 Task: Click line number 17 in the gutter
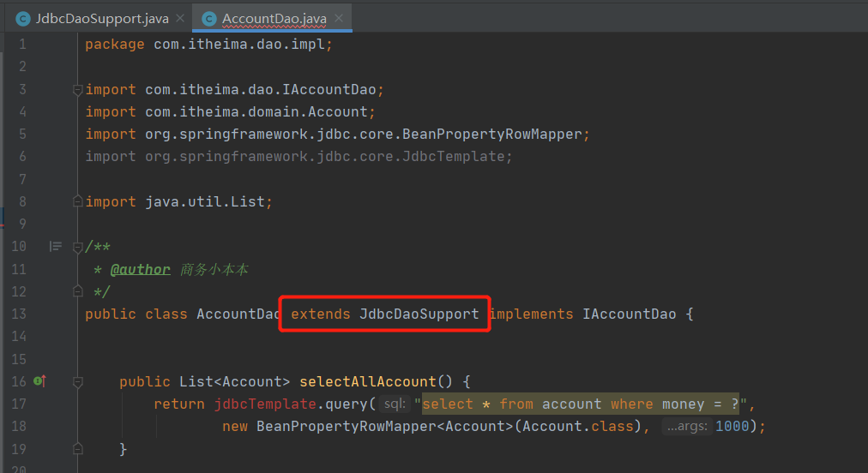tap(19, 404)
